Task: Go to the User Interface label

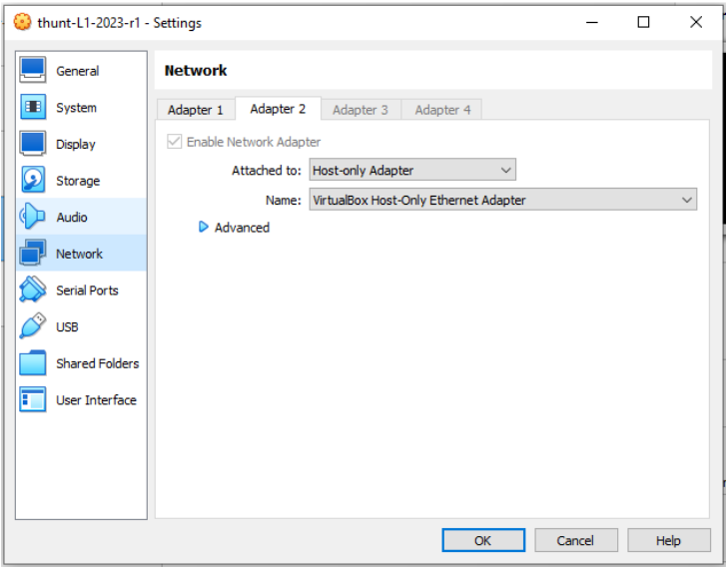Action: pos(96,400)
